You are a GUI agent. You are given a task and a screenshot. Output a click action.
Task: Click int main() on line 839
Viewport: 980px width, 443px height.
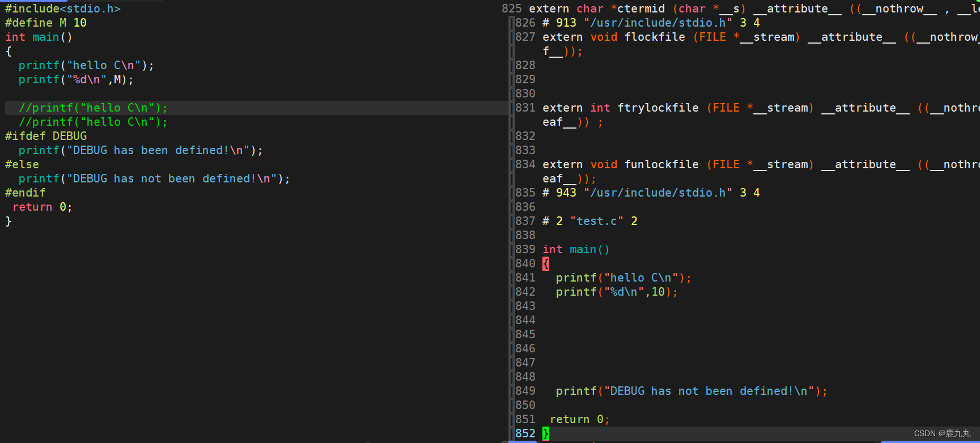click(576, 249)
